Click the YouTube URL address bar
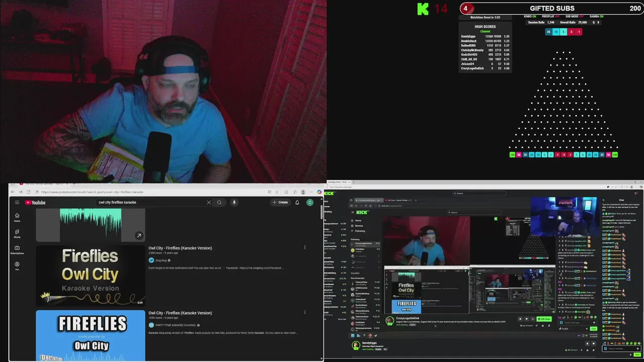 click(151, 192)
